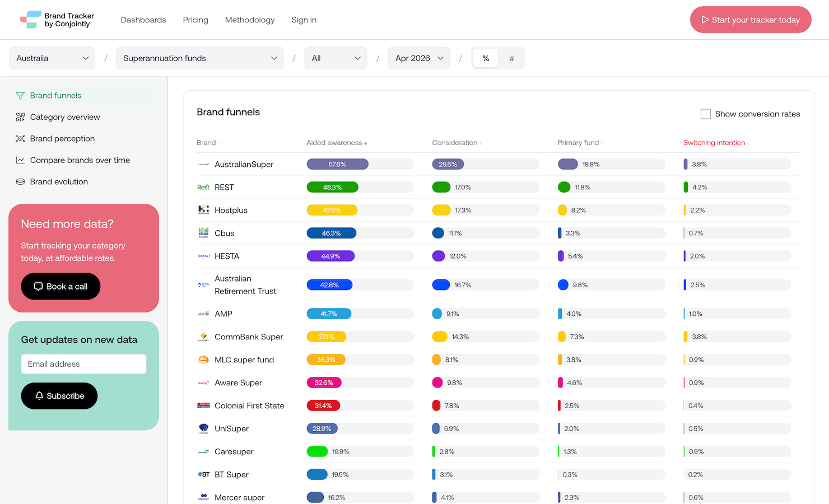Click the CommBank Super logo
Viewport: 829px width, 504px height.
click(203, 337)
